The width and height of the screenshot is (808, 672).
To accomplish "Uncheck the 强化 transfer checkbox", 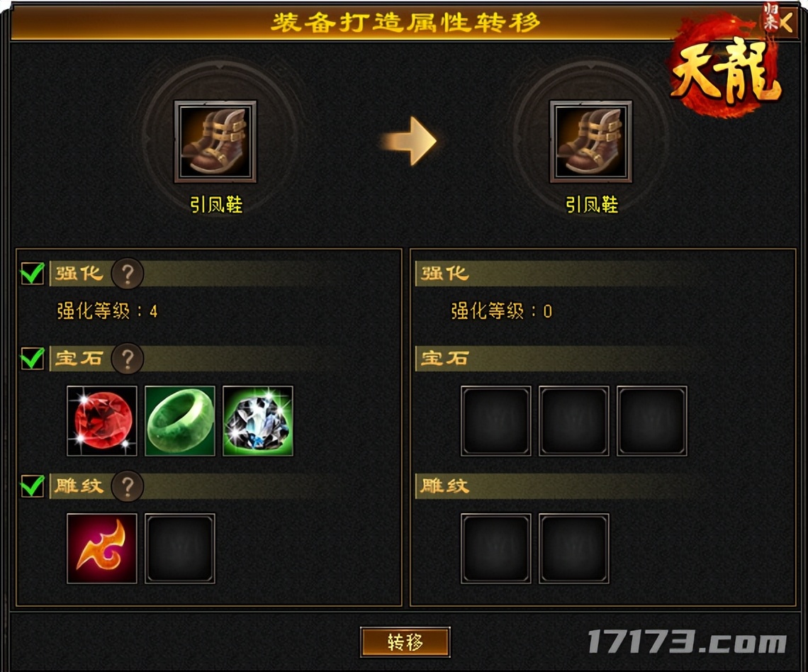I will click(33, 273).
